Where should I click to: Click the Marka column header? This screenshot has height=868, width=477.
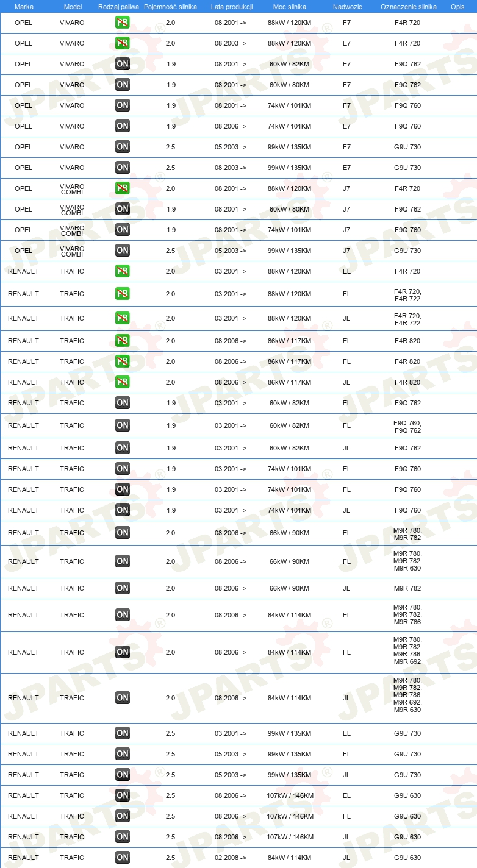pos(24,7)
